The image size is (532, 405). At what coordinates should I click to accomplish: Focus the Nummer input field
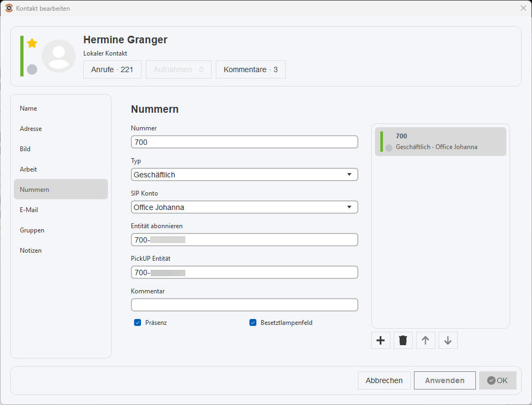[x=244, y=142]
